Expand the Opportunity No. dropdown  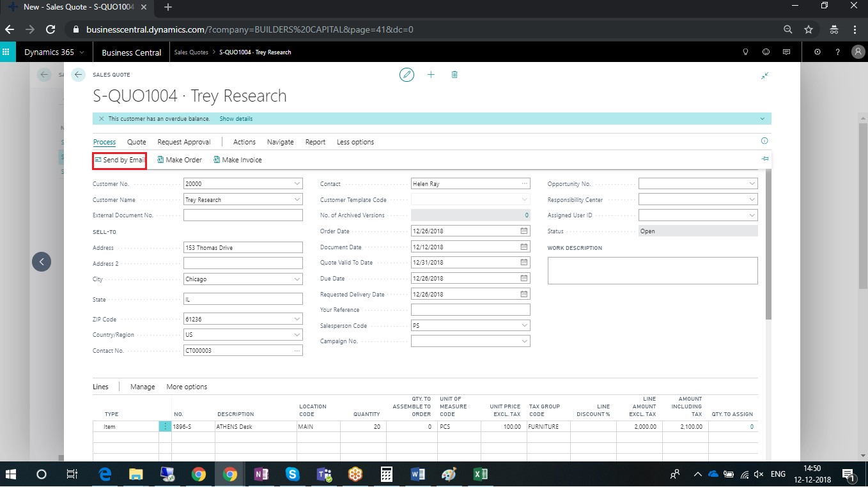coord(752,184)
